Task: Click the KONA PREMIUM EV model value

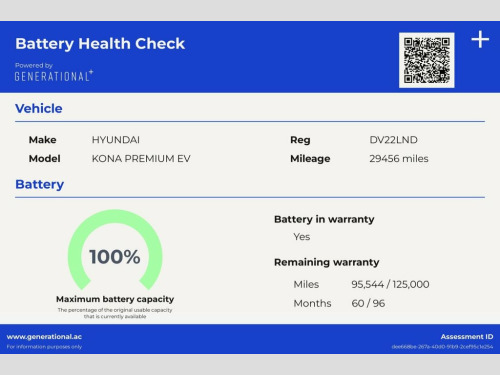Action: click(141, 159)
